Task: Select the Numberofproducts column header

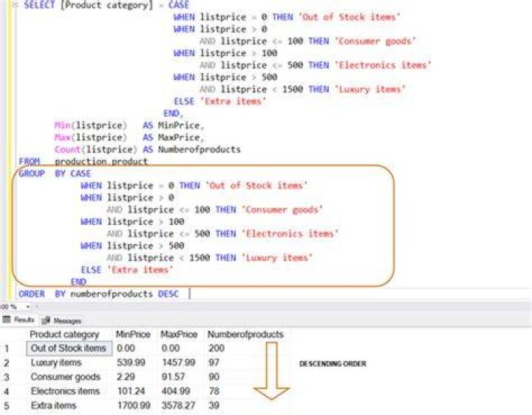Action: pos(245,334)
